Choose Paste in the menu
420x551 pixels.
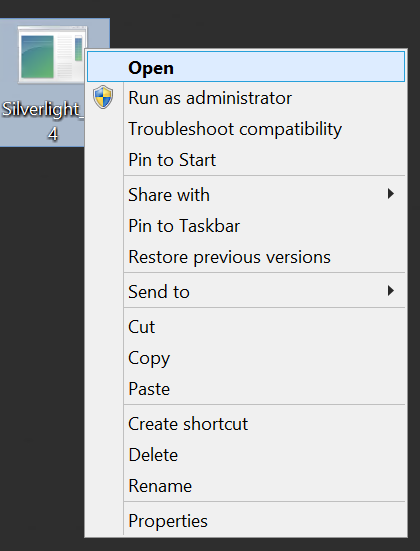click(x=246, y=389)
